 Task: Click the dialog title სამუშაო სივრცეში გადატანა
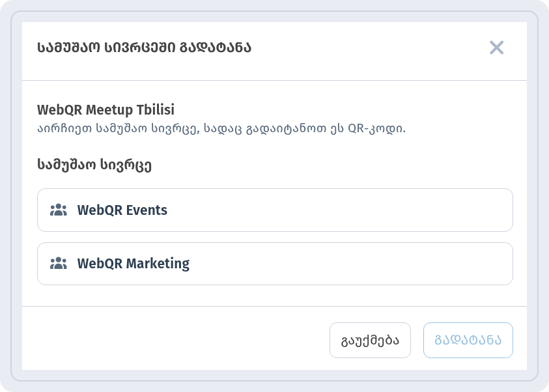(145, 48)
